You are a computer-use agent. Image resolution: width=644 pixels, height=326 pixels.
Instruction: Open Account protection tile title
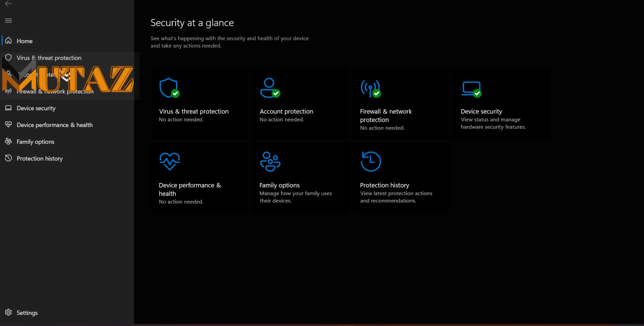click(286, 111)
